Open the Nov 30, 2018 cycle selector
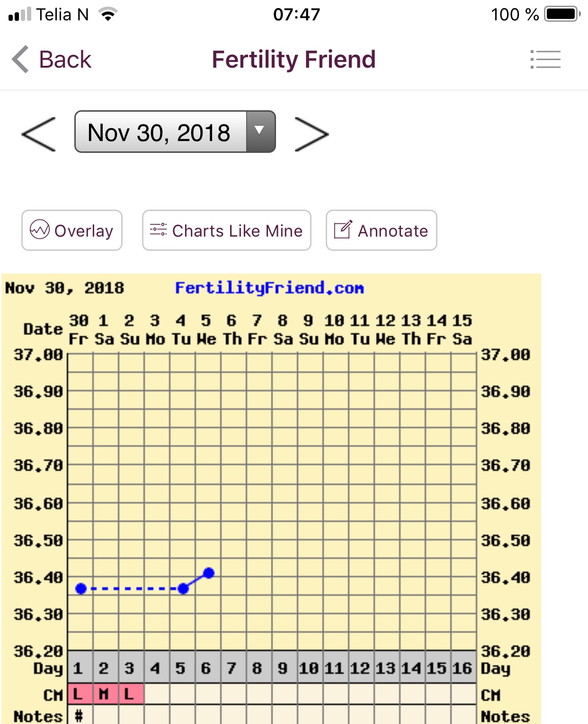This screenshot has height=724, width=588. tap(160, 132)
